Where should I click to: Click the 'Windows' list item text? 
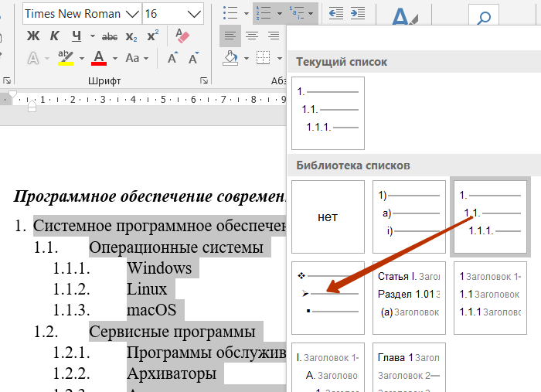(x=159, y=268)
